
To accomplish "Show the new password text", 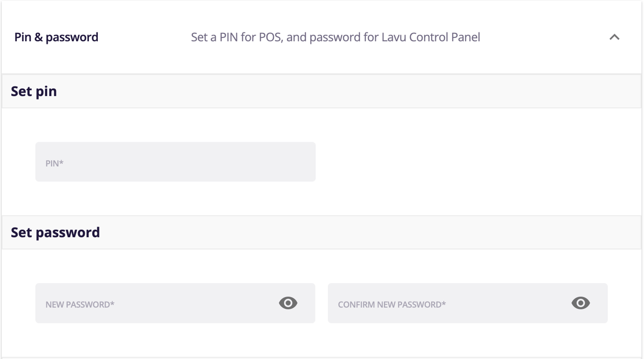I will (x=288, y=303).
